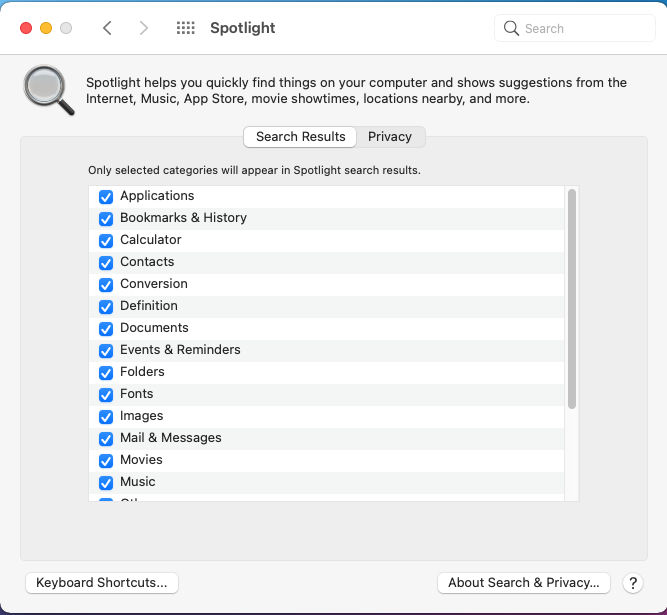The height and width of the screenshot is (615, 667).
Task: Click the back navigation arrow
Action: [x=108, y=28]
